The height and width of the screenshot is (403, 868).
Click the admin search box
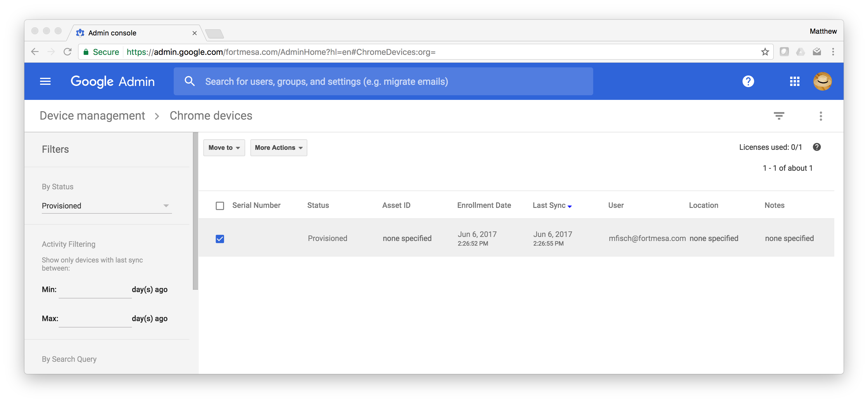383,81
